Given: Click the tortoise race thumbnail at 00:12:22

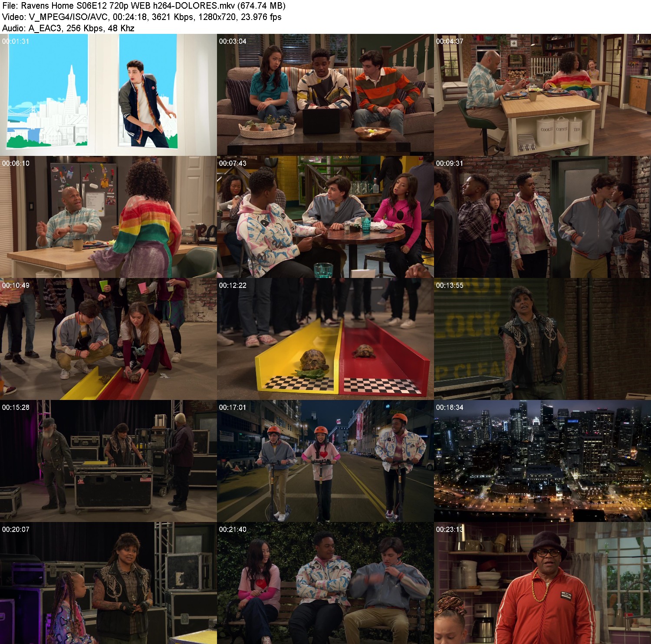Looking at the screenshot, I should pyautogui.click(x=325, y=339).
